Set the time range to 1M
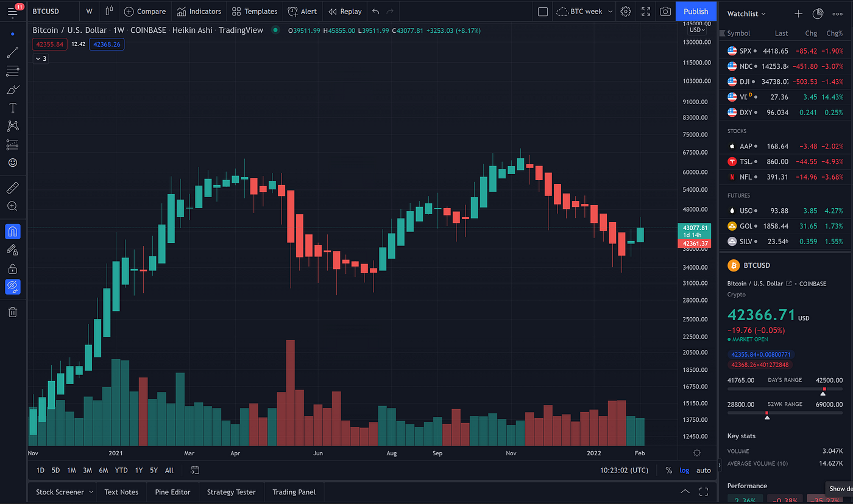This screenshot has width=853, height=504. click(x=71, y=470)
